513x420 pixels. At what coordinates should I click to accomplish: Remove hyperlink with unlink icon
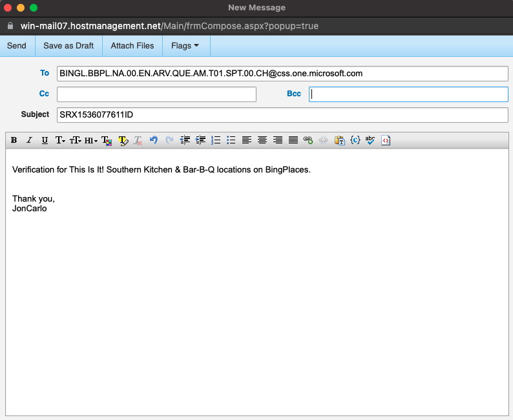(324, 140)
